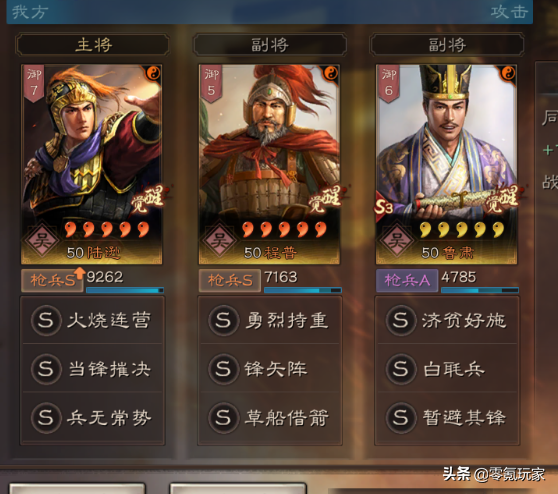Open Lu Xun (陆逊) general portrait card
Image resolution: width=558 pixels, height=494 pixels.
tap(91, 164)
